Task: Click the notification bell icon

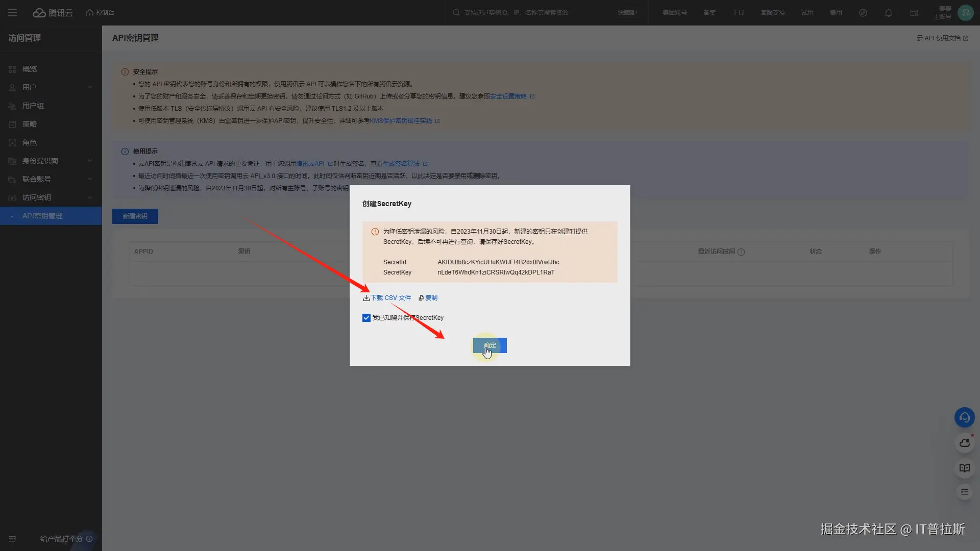Action: click(889, 13)
